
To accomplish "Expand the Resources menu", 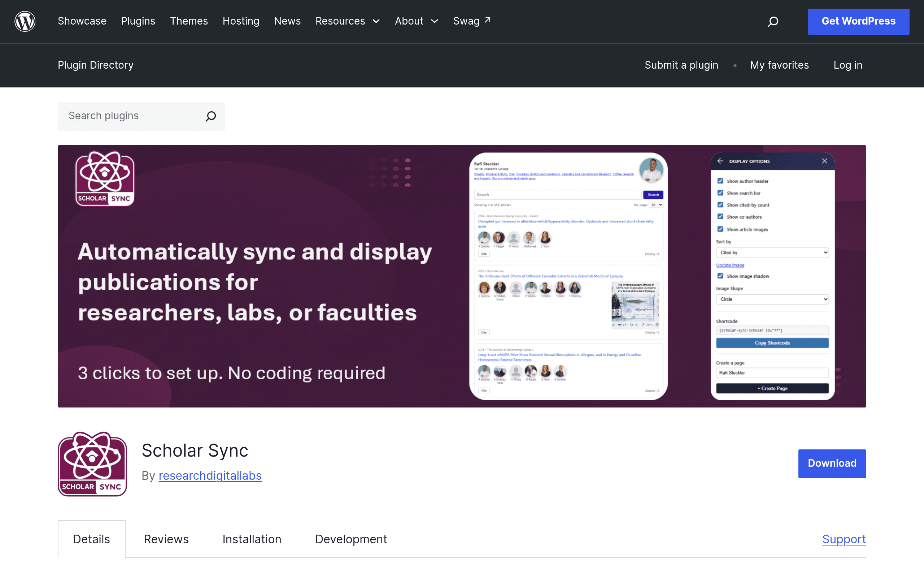I will 348,21.
